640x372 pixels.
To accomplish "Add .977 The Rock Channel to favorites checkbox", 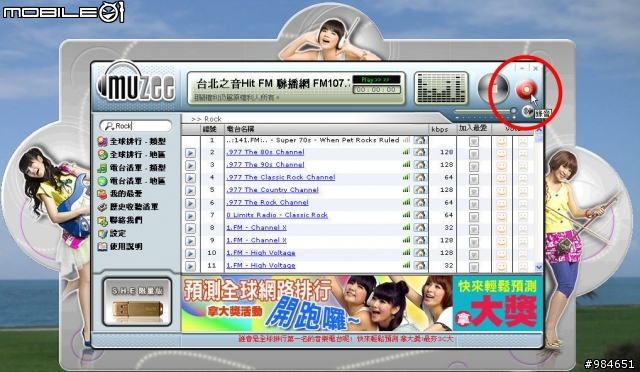I will tap(473, 205).
